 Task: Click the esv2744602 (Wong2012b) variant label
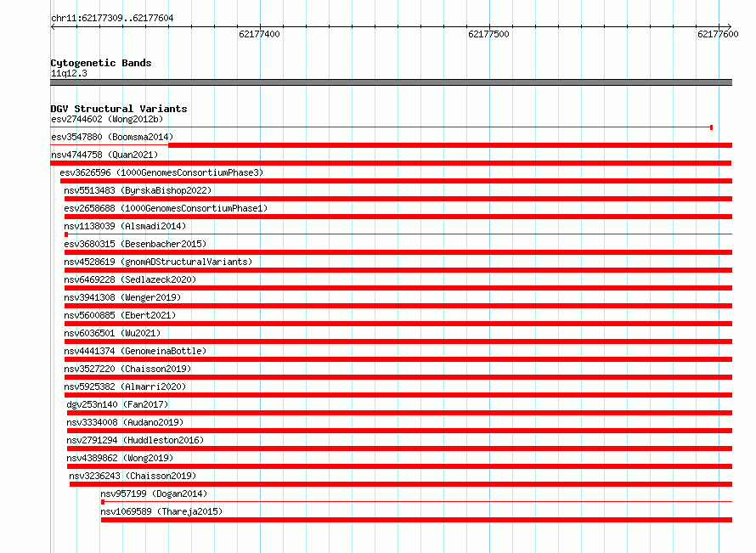pos(107,119)
